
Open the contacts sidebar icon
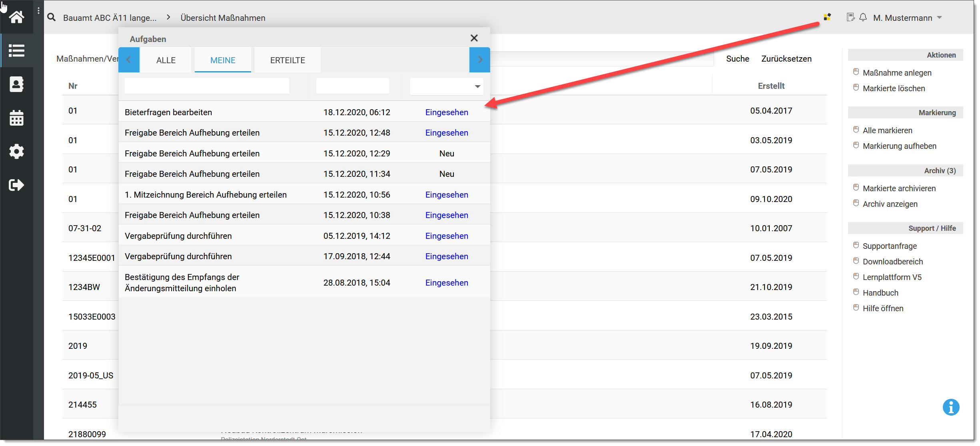(16, 84)
